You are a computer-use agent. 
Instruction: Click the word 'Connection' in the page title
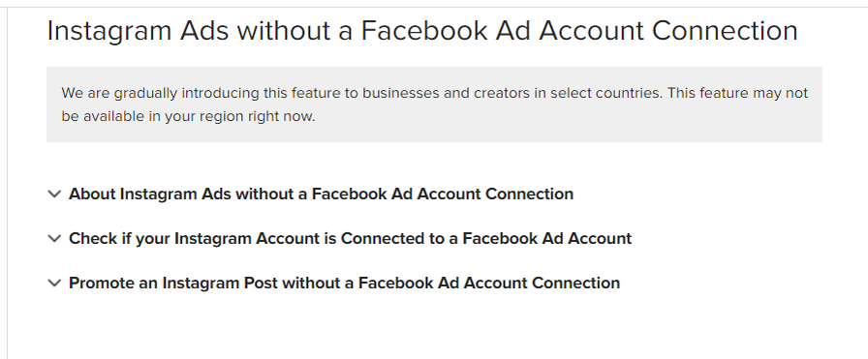726,30
